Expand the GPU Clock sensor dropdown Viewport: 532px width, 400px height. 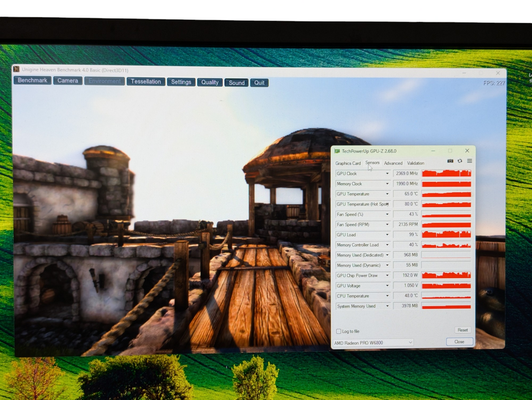point(387,174)
